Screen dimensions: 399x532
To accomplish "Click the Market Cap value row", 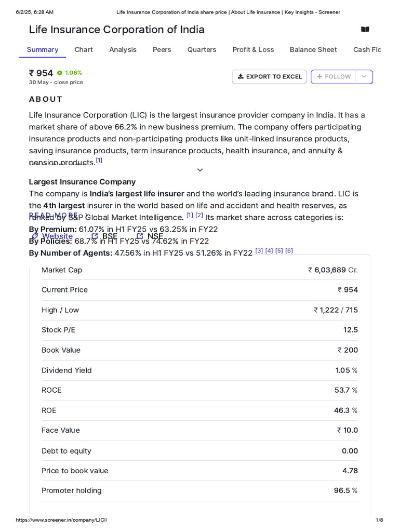I will (200, 270).
